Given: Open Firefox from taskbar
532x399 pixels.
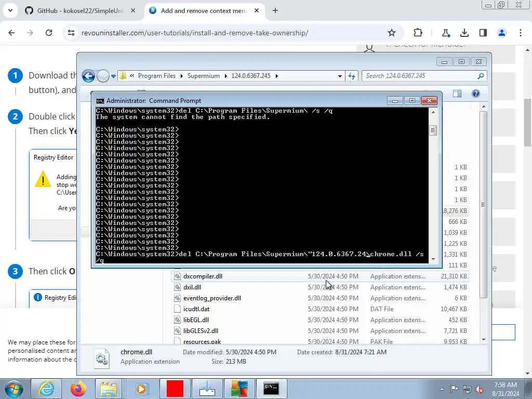Looking at the screenshot, I should tap(78, 389).
